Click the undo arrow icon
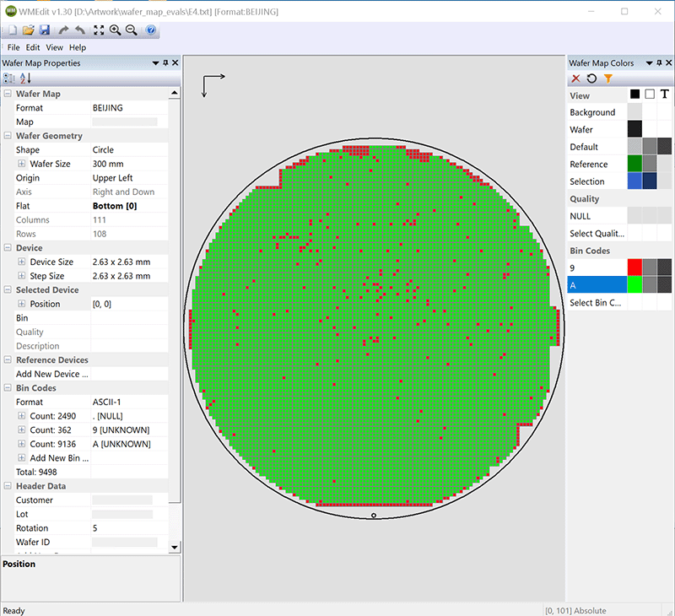675x616 pixels. pos(80,30)
